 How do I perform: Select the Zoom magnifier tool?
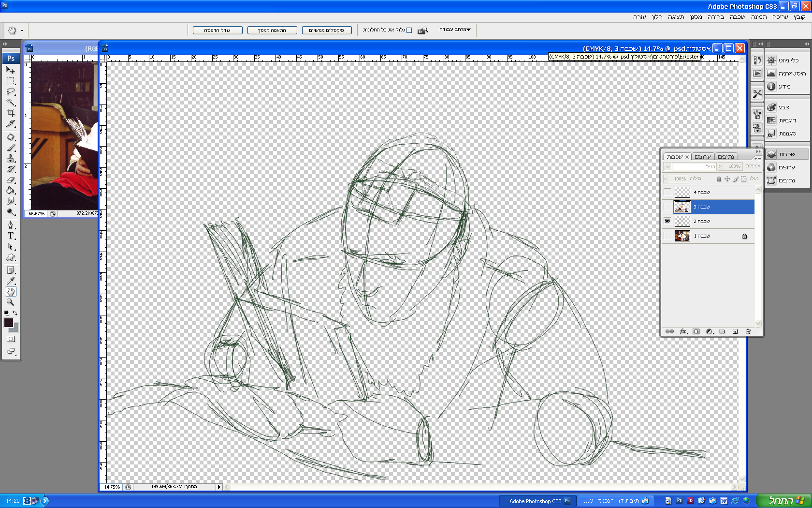pos(11,302)
